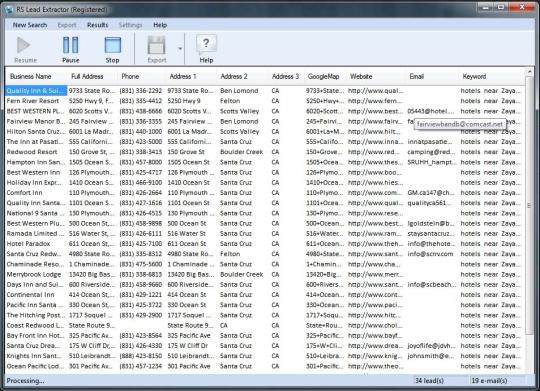Select the Merrybrook Lodge row
540x391 pixels.
[265, 275]
